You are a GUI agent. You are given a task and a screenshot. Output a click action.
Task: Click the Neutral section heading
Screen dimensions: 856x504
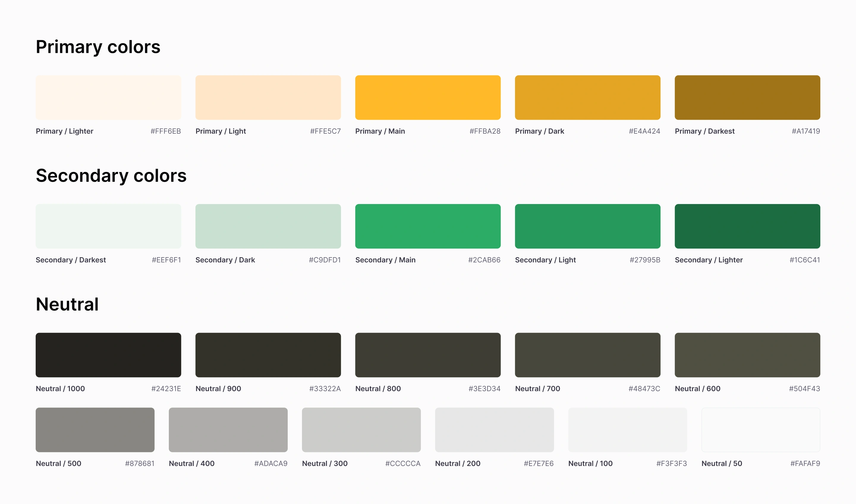click(x=67, y=304)
